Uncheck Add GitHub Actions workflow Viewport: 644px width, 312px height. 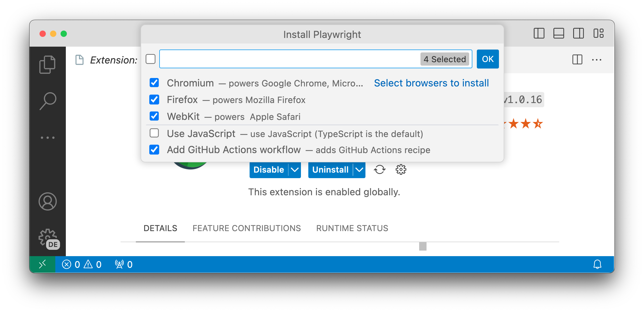pos(154,150)
